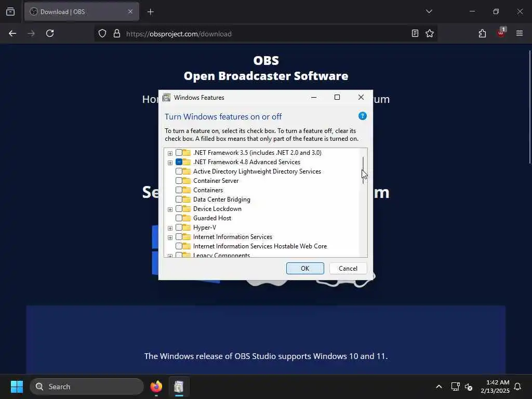This screenshot has width=532, height=399.
Task: Click the Turn Windows features on or off heading
Action: pyautogui.click(x=223, y=117)
